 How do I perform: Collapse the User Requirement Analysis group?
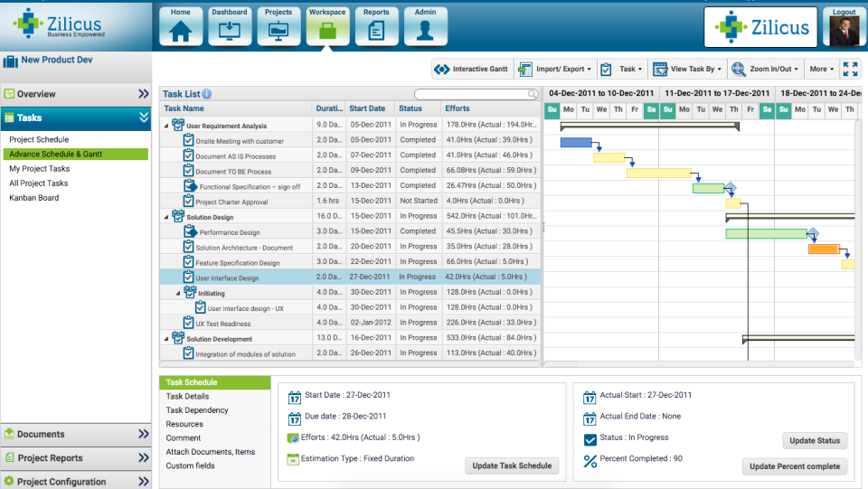pyautogui.click(x=166, y=127)
